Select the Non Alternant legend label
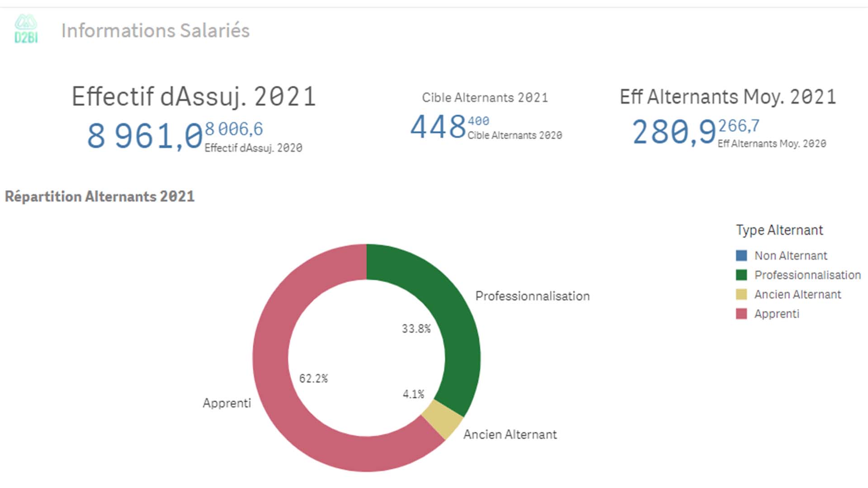 click(791, 256)
